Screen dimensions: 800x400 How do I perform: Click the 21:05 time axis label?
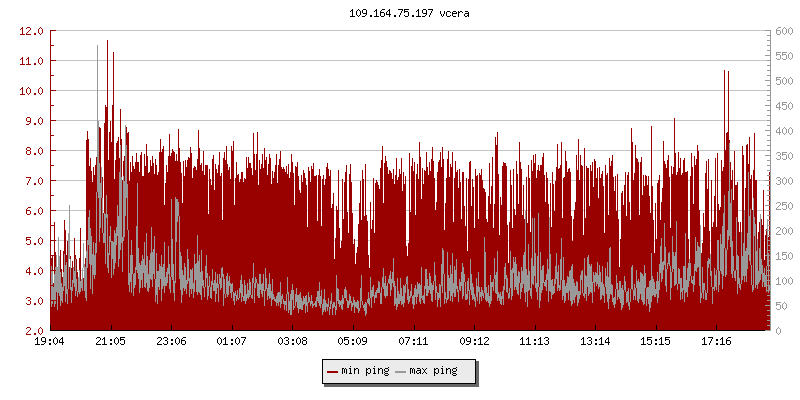(x=110, y=342)
